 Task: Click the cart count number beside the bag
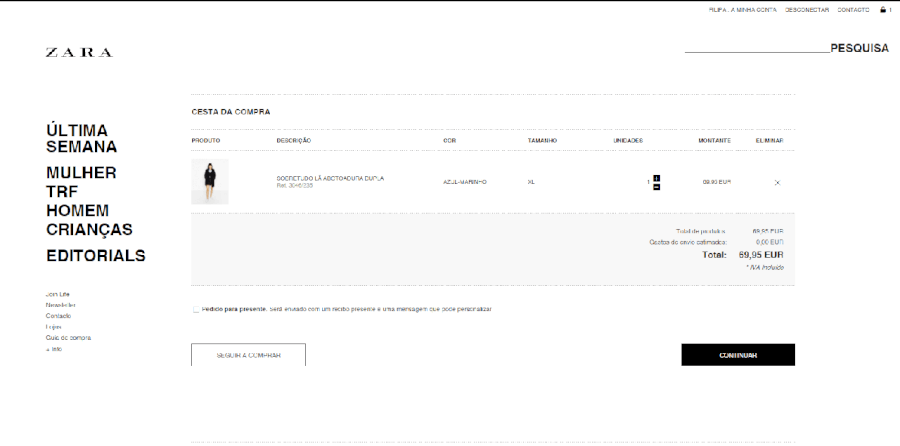pyautogui.click(x=890, y=10)
